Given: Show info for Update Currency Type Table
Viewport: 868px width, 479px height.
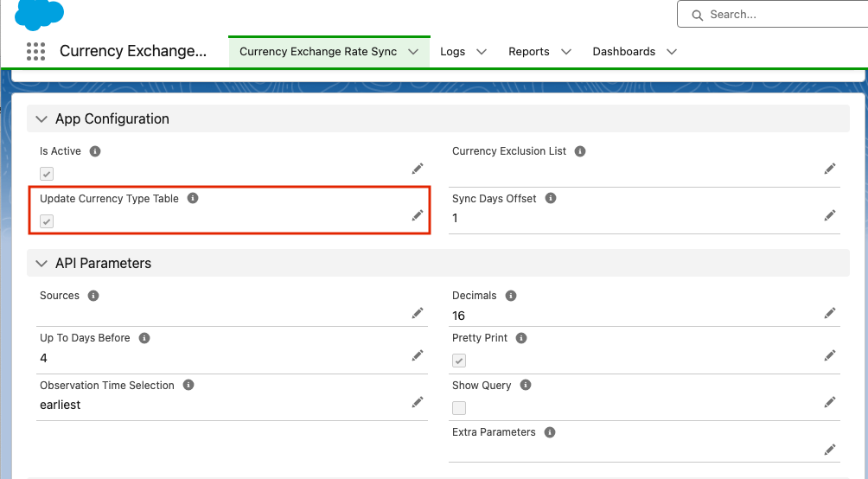Looking at the screenshot, I should point(193,198).
